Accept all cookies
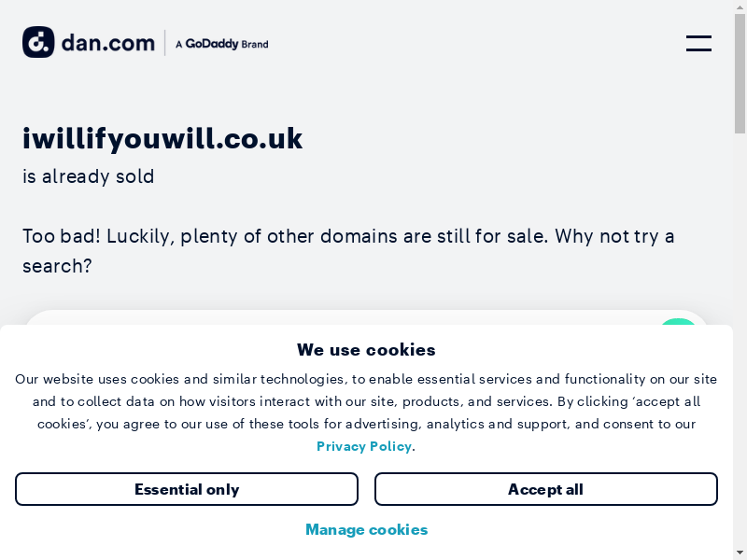The height and width of the screenshot is (560, 747). click(545, 489)
